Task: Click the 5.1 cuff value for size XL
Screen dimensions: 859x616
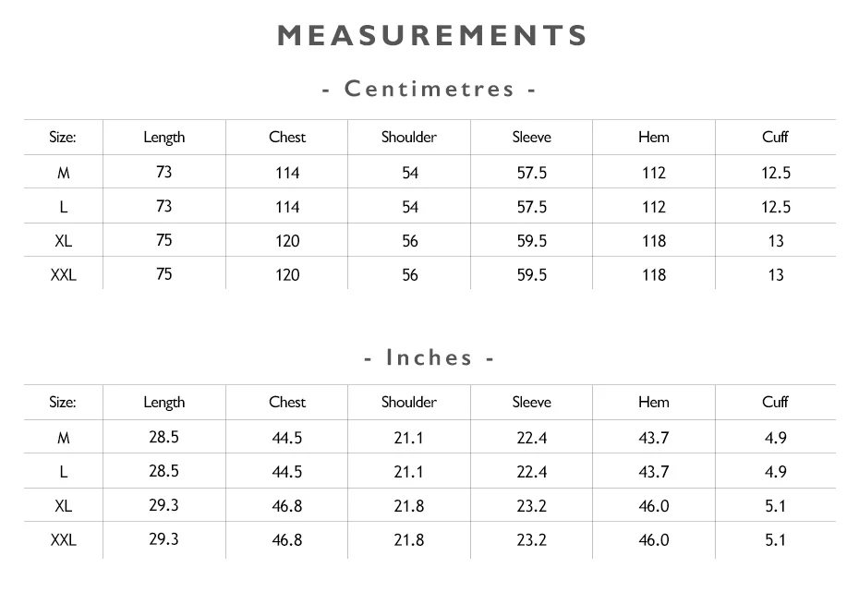Action: [775, 506]
